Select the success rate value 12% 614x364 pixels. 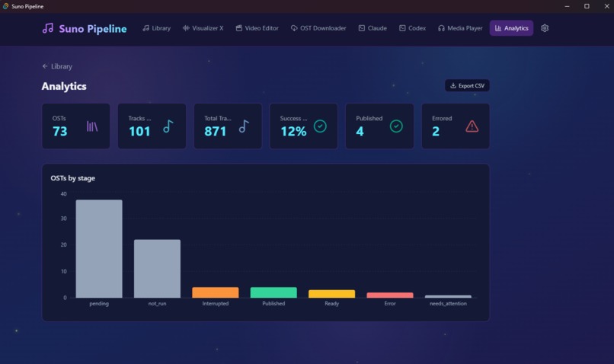tap(293, 131)
